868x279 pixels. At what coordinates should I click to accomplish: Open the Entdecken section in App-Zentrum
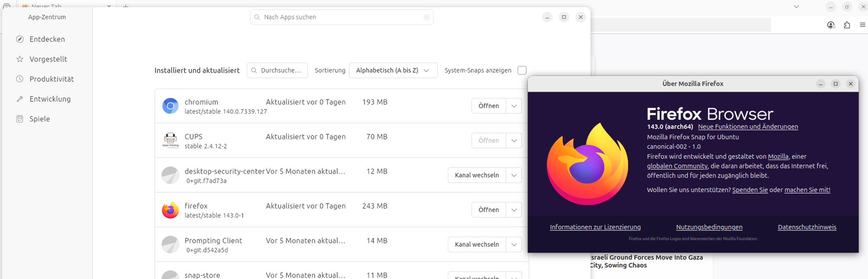coord(47,39)
